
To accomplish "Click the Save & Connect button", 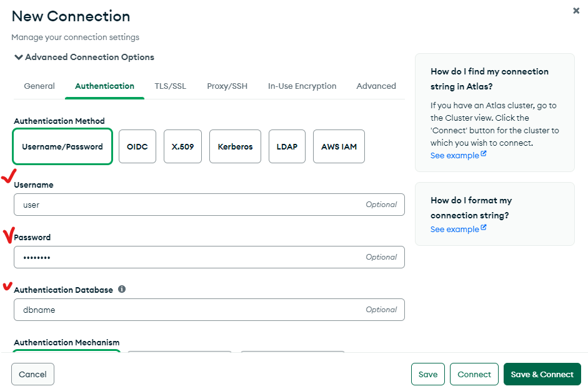I will tap(542, 374).
